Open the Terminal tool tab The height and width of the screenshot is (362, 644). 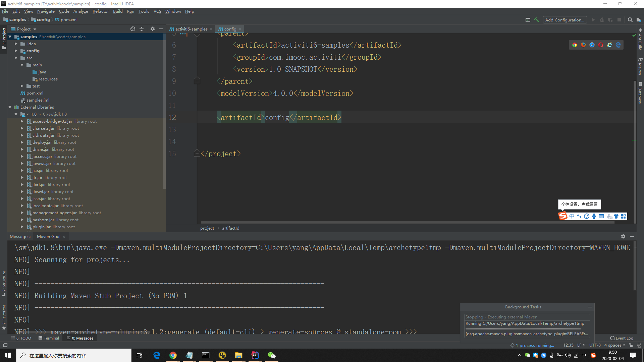tap(49, 338)
